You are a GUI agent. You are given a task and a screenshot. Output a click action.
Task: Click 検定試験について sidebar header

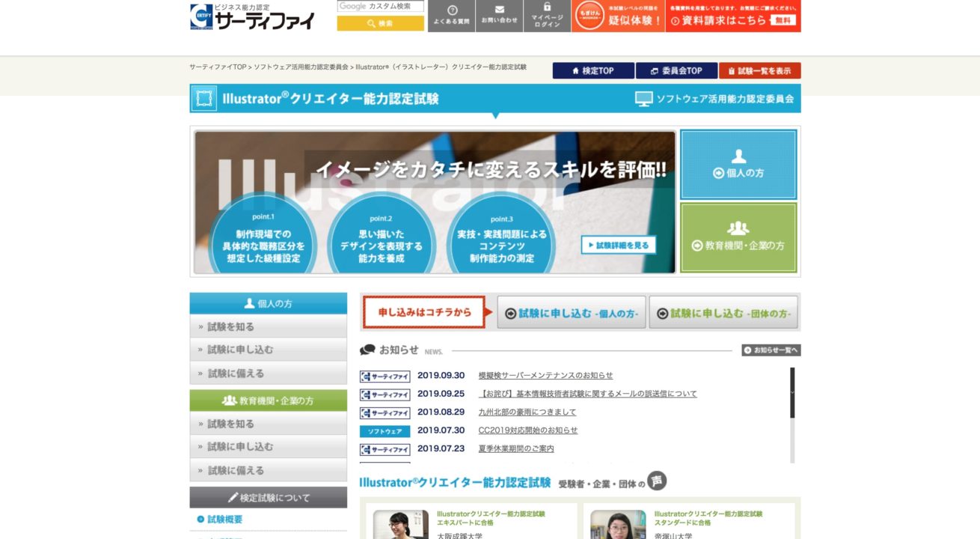269,497
